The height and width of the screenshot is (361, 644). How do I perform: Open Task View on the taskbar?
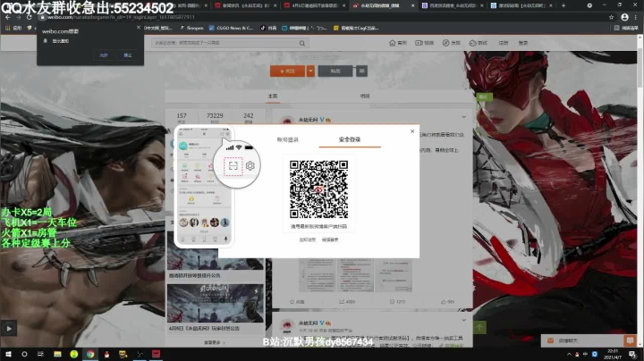click(40, 354)
